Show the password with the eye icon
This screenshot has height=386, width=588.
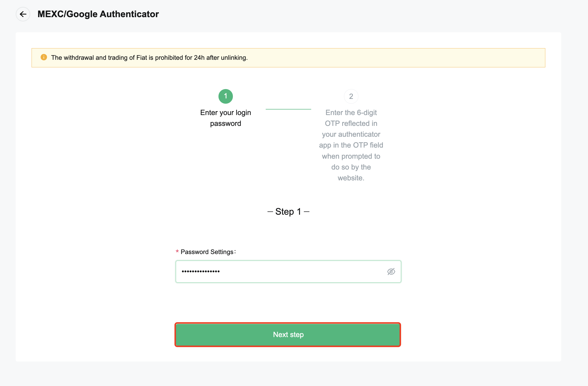tap(391, 272)
